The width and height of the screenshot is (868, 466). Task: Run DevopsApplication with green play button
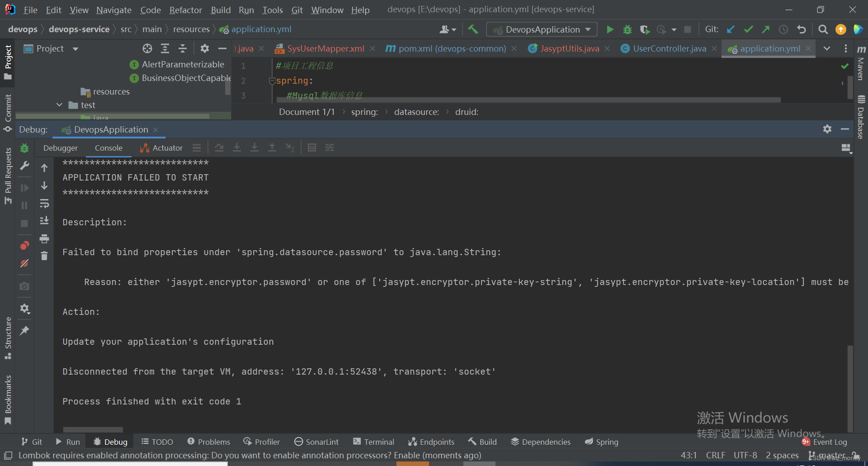tap(610, 29)
